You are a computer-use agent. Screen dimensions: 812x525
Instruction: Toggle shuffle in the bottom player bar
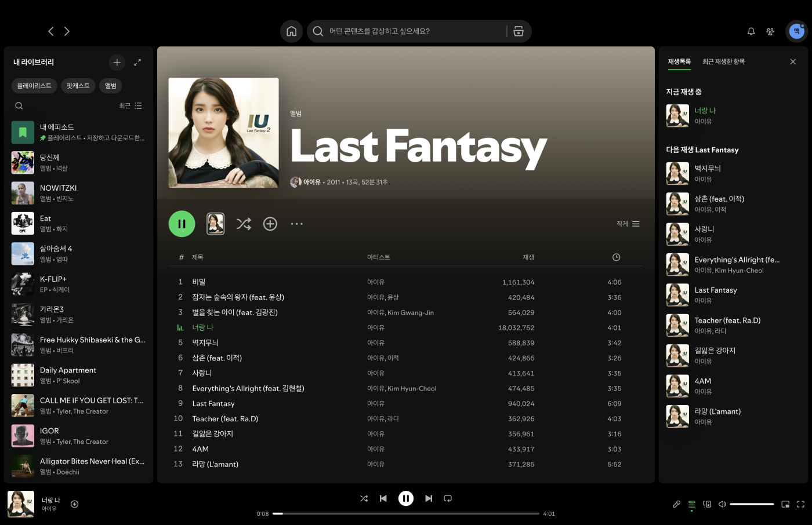click(364, 498)
